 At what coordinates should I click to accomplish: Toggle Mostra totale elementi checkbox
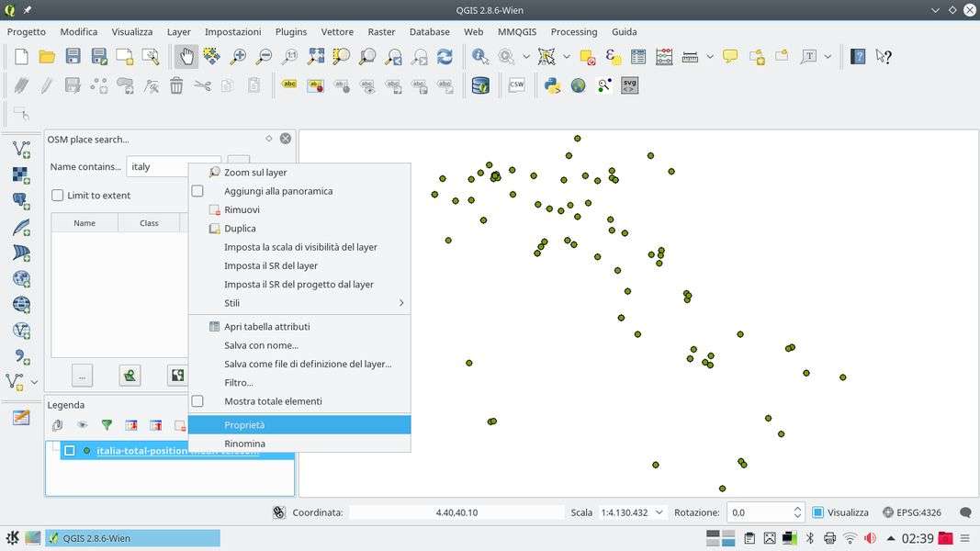click(x=197, y=401)
